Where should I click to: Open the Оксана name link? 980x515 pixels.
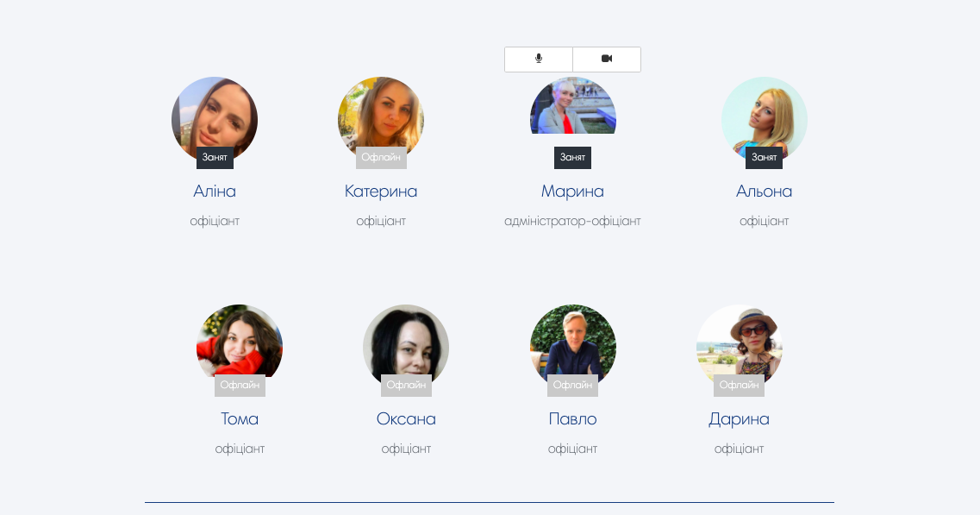point(406,418)
